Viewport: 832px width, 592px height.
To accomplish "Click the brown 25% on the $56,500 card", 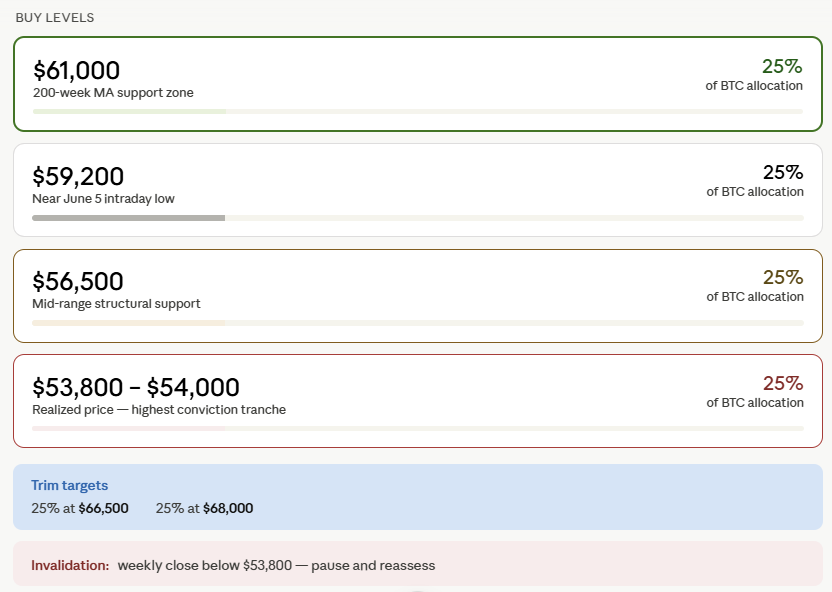I will click(x=783, y=277).
